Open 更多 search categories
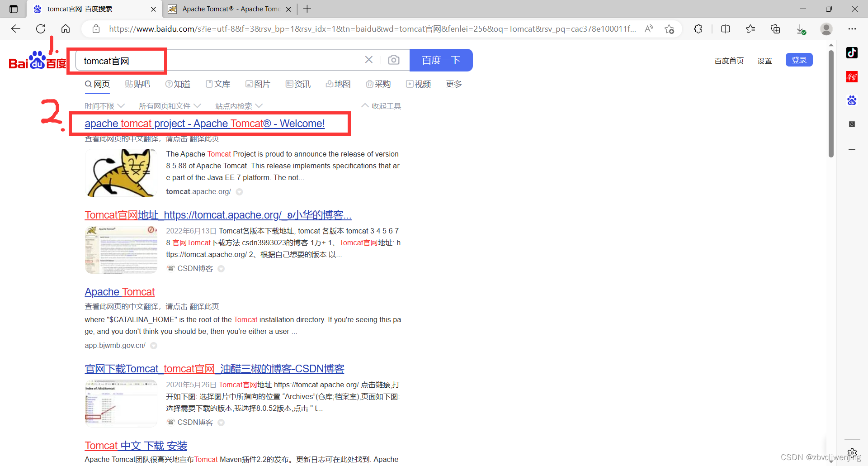Screen dimensions: 868x466 pos(453,84)
